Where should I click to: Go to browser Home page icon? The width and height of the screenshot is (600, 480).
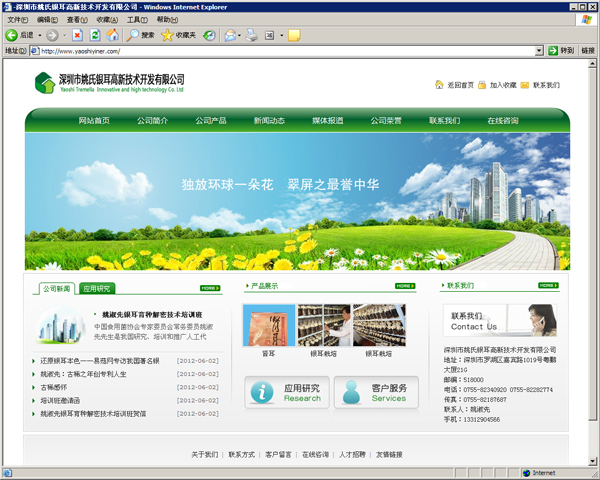click(113, 35)
